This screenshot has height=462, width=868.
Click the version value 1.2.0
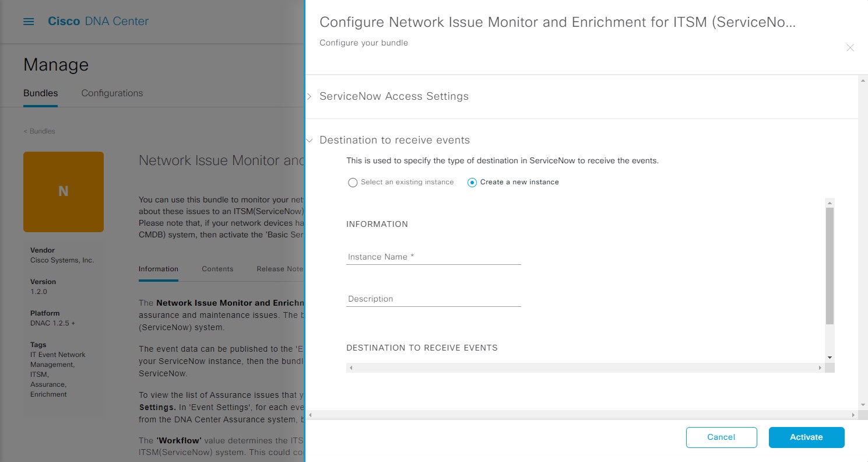pyautogui.click(x=39, y=292)
